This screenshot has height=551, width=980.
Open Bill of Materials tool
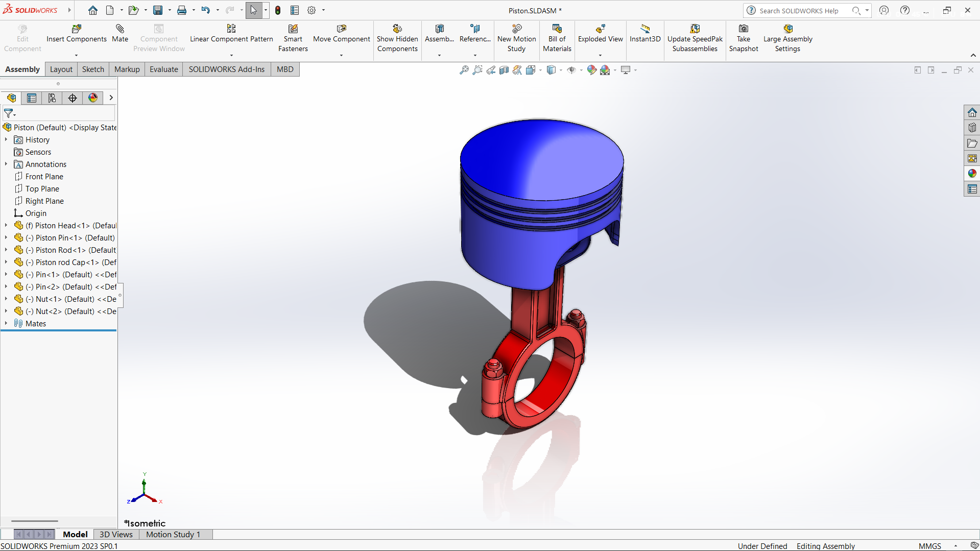click(x=557, y=38)
